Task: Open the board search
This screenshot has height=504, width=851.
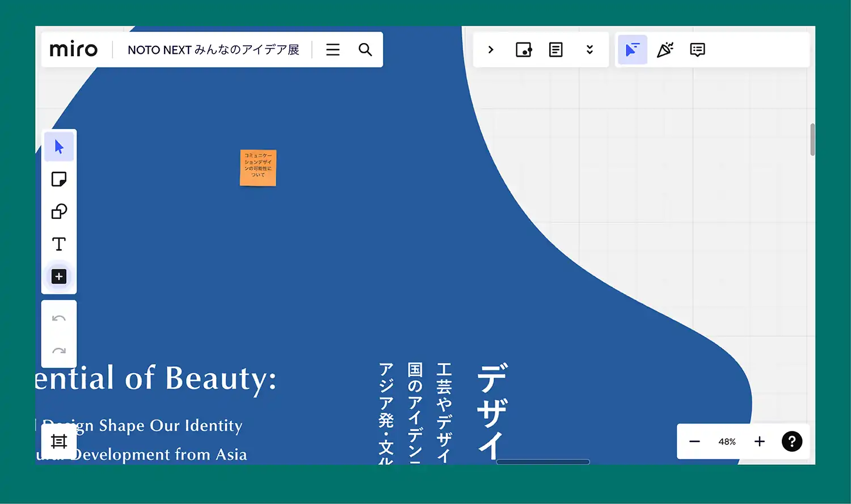Action: (365, 50)
